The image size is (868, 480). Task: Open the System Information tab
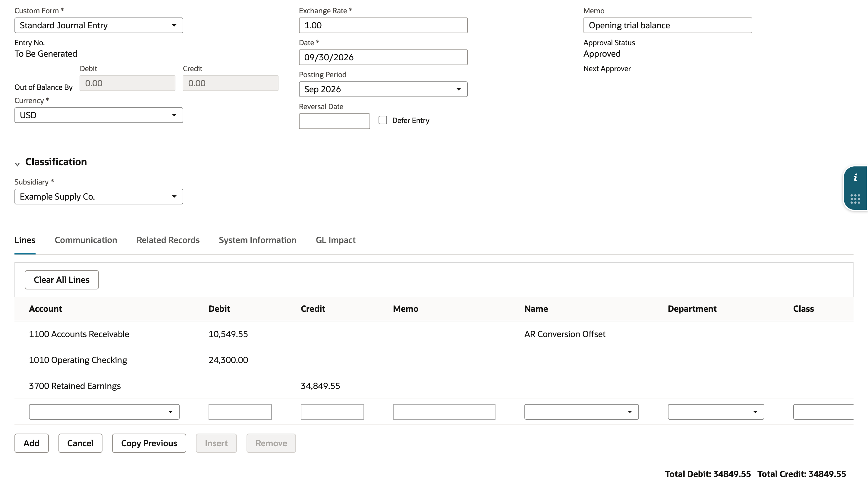click(x=257, y=240)
